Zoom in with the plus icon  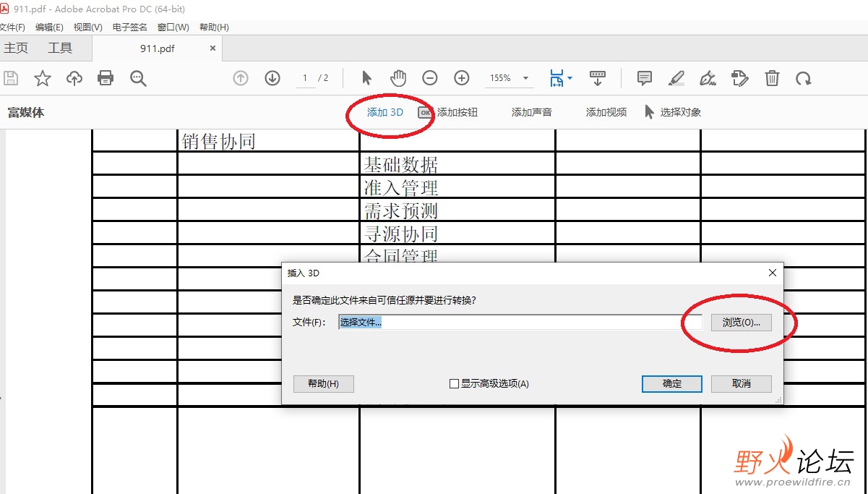(462, 78)
